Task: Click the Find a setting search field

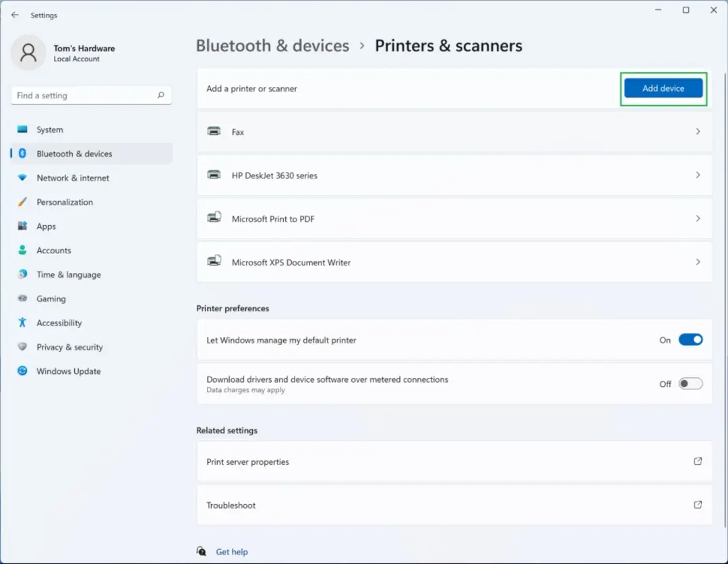Action: click(x=92, y=95)
